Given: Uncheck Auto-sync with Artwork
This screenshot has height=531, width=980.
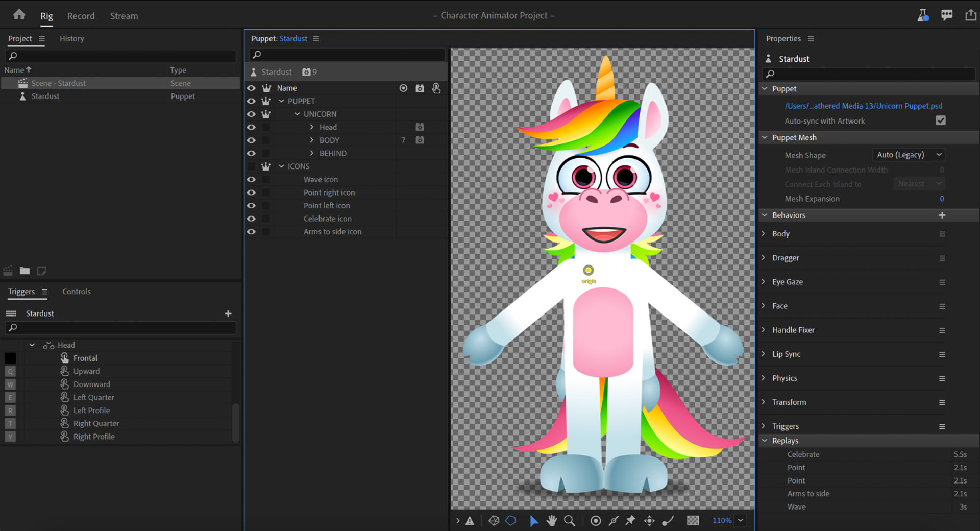Looking at the screenshot, I should click(940, 120).
